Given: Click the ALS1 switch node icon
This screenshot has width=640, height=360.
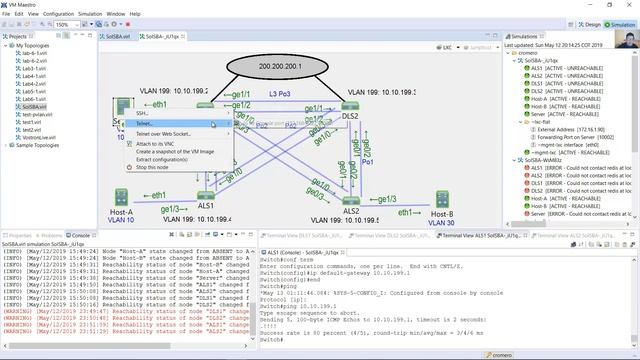Looking at the screenshot, I should coord(205,196).
